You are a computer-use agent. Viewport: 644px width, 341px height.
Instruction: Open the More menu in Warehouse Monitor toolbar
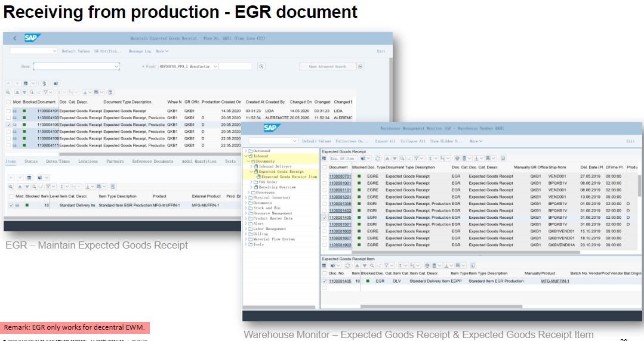point(476,141)
